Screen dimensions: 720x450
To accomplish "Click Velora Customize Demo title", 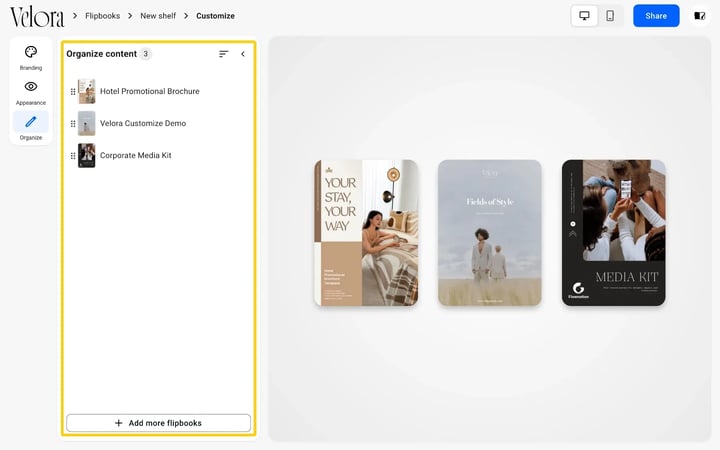I will coord(143,124).
